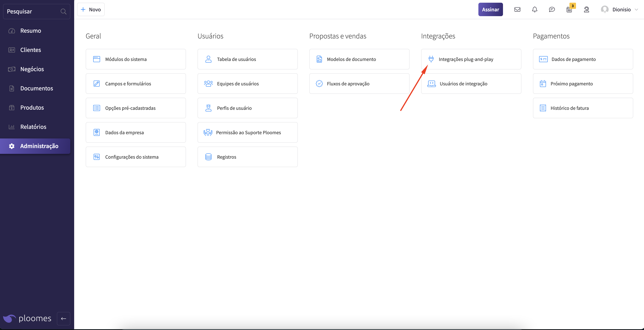This screenshot has width=644, height=330.
Task: Open Relatórios sidebar section
Action: pos(33,127)
